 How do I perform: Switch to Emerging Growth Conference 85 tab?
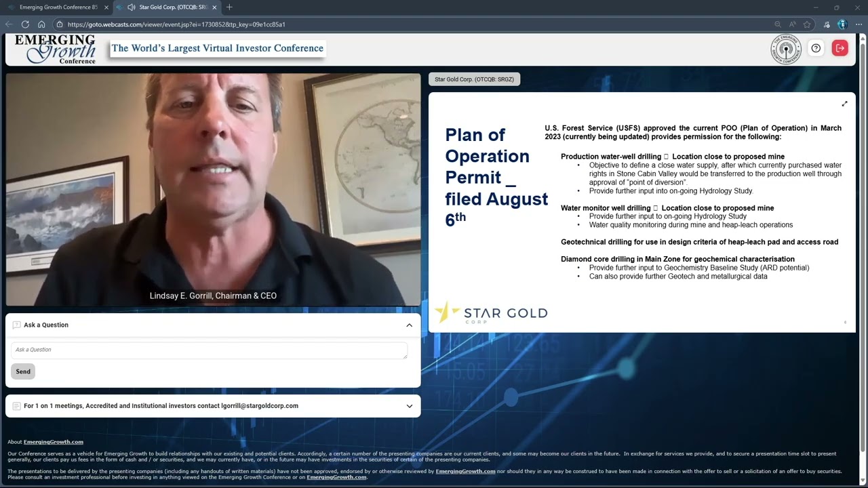[57, 7]
